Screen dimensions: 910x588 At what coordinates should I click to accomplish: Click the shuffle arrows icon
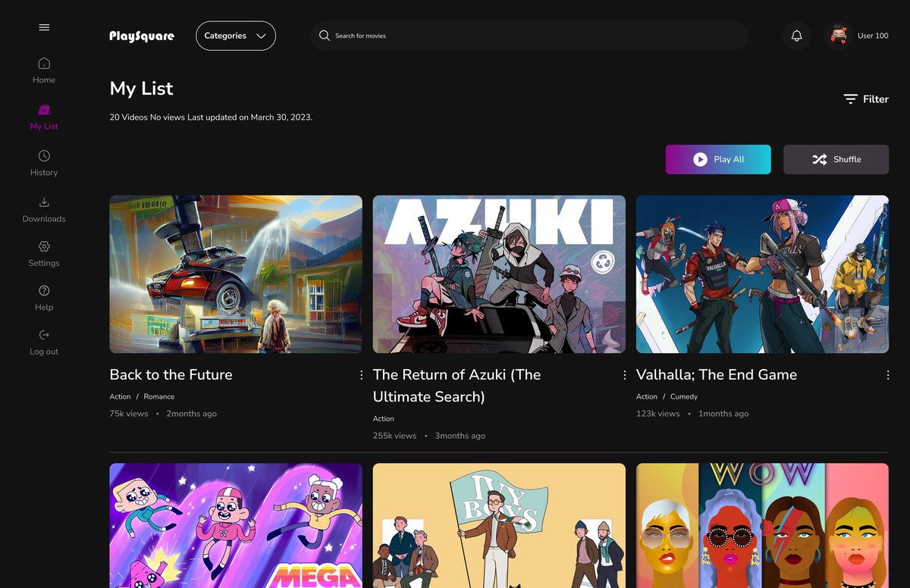pos(819,159)
